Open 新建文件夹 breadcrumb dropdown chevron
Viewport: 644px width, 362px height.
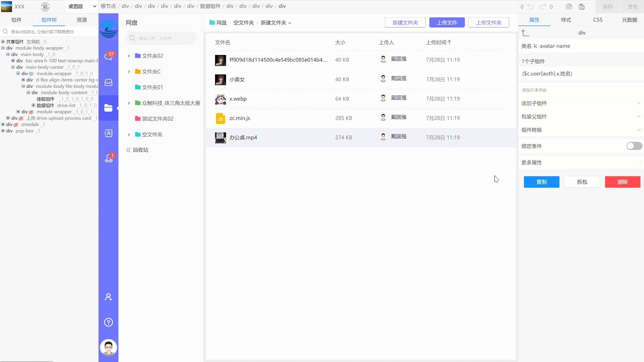click(290, 23)
